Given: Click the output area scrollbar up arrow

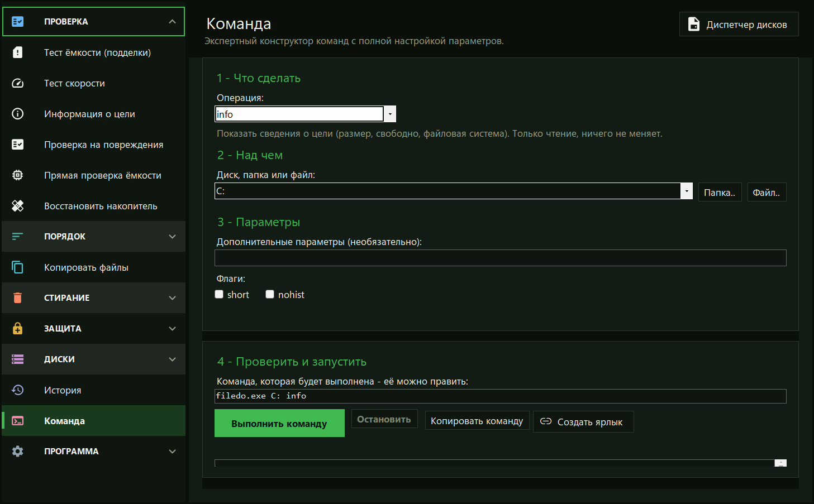Looking at the screenshot, I should [x=780, y=463].
